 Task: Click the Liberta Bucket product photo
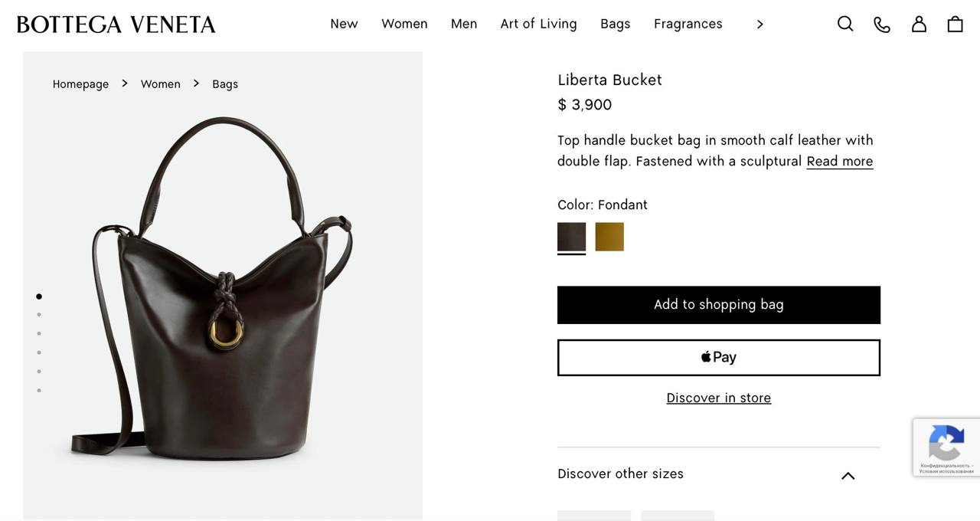click(222, 283)
